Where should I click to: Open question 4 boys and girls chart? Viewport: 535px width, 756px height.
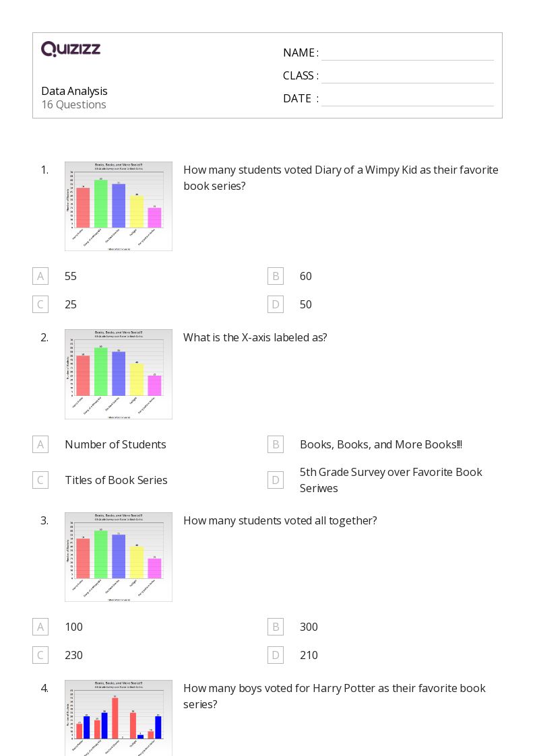click(119, 718)
